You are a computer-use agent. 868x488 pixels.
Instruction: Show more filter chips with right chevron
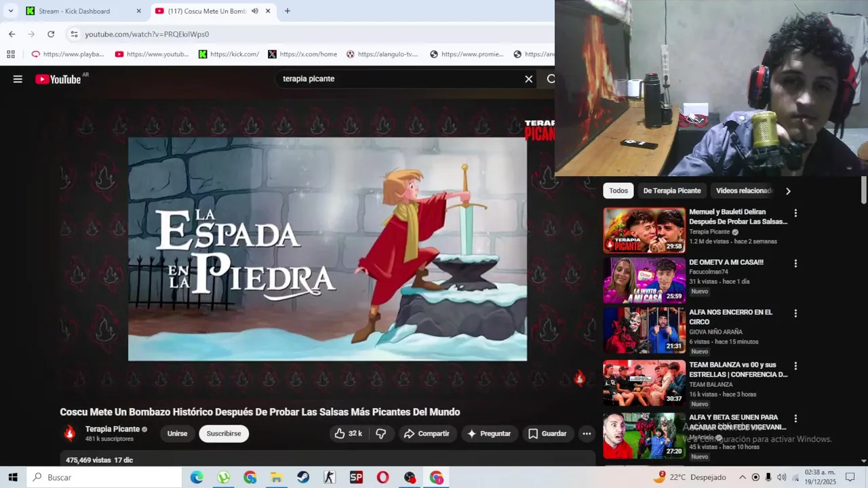pos(788,191)
